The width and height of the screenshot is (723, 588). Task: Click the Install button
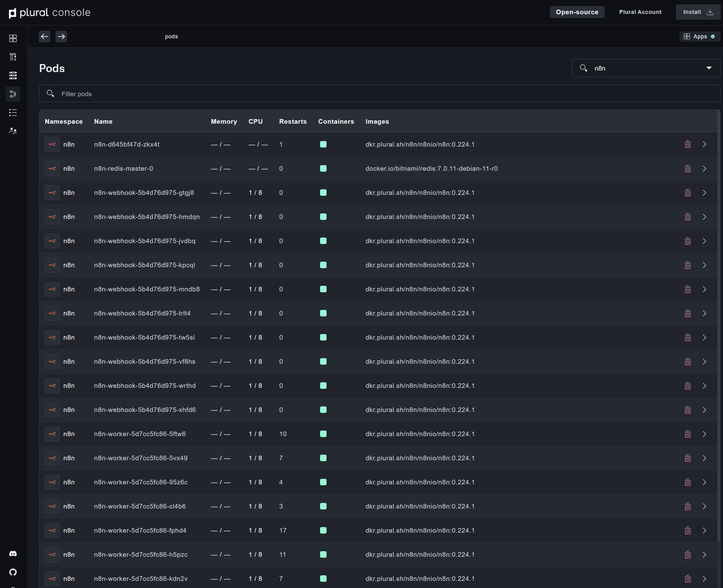(698, 12)
